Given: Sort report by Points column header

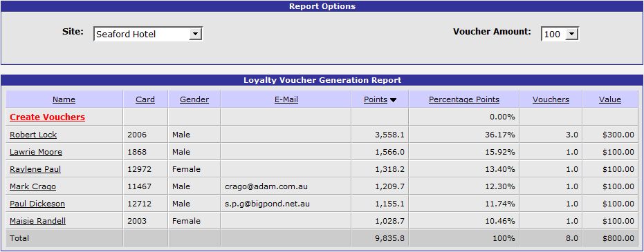Looking at the screenshot, I should click(376, 99).
